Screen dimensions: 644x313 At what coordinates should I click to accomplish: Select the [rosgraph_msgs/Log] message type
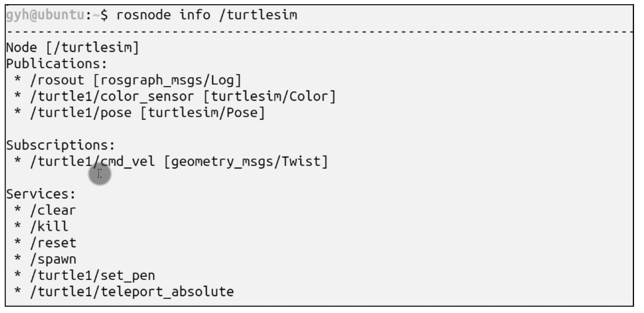click(x=161, y=80)
